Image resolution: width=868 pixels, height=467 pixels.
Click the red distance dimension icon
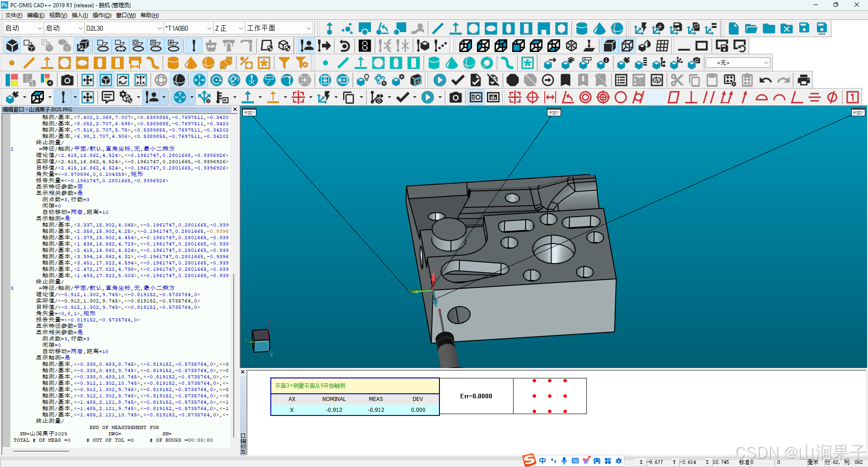(550, 97)
